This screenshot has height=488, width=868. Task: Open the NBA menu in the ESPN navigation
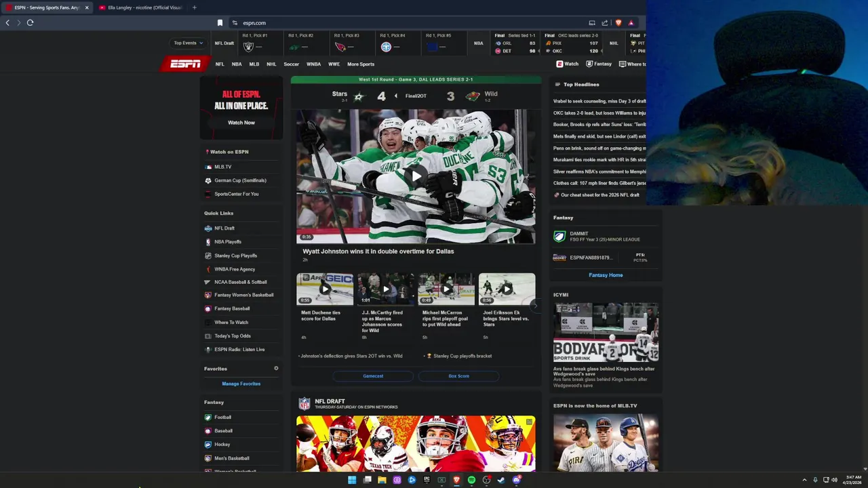click(x=237, y=64)
